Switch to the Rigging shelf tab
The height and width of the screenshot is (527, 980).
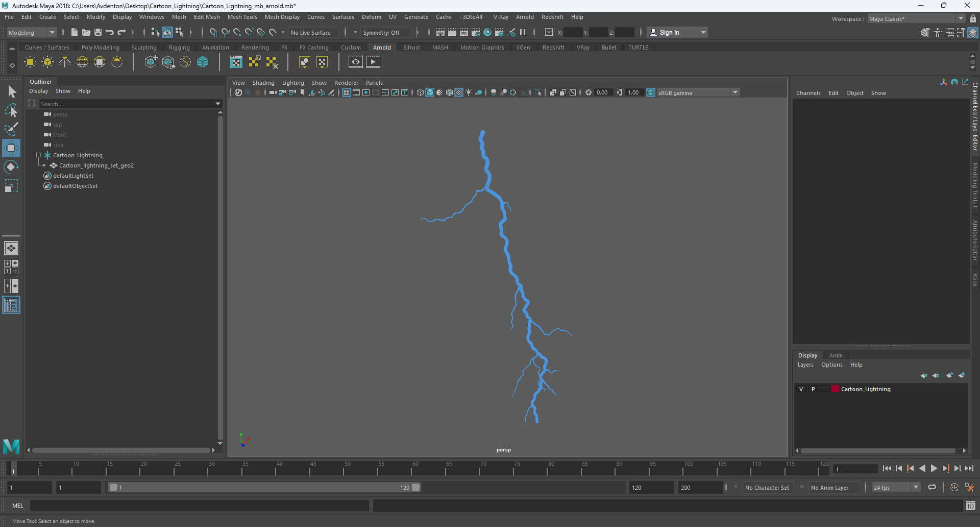(179, 47)
